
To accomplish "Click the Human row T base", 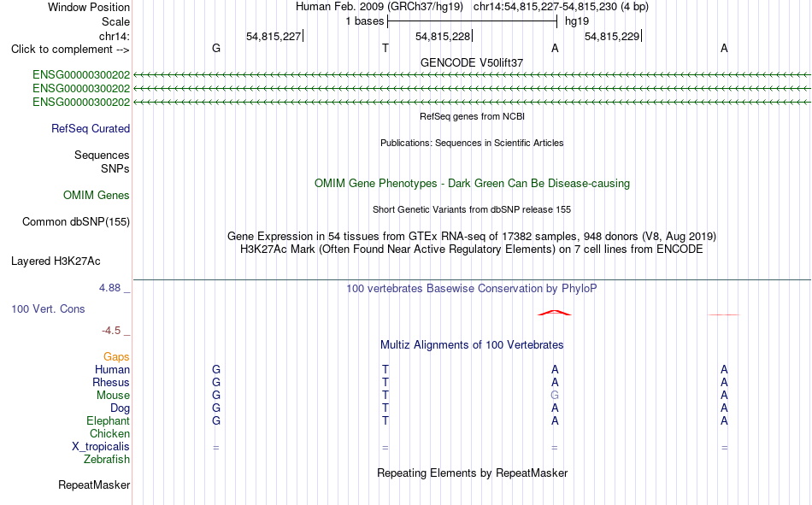I will 385,369.
